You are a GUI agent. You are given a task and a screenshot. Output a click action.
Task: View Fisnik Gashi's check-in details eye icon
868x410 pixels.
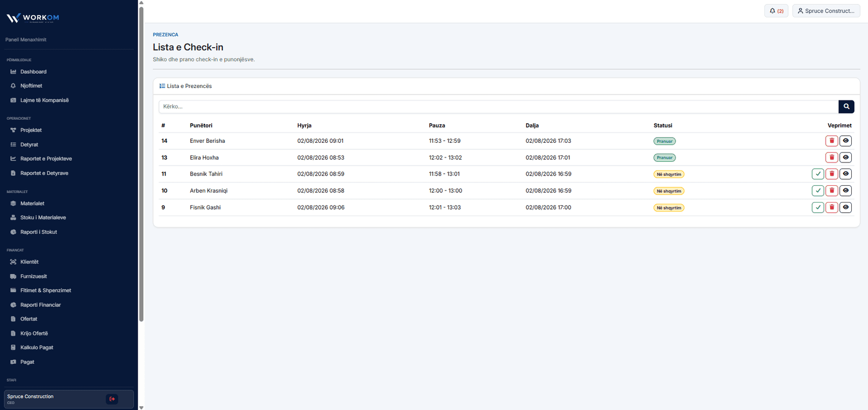[x=846, y=207]
